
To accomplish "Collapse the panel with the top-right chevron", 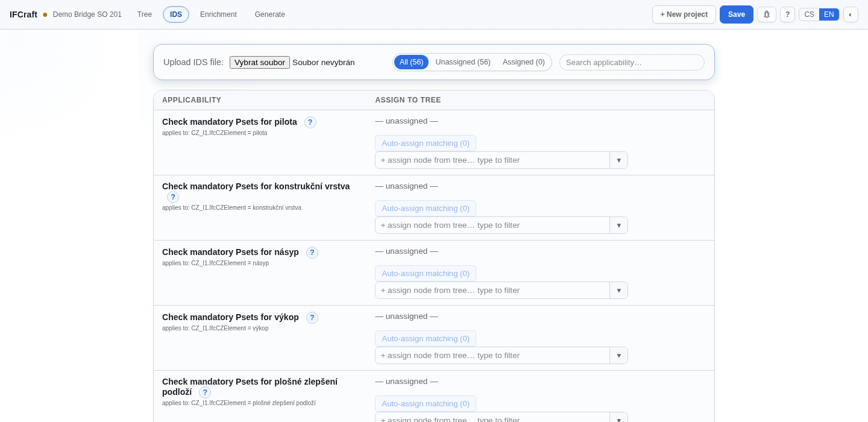I will 851,14.
